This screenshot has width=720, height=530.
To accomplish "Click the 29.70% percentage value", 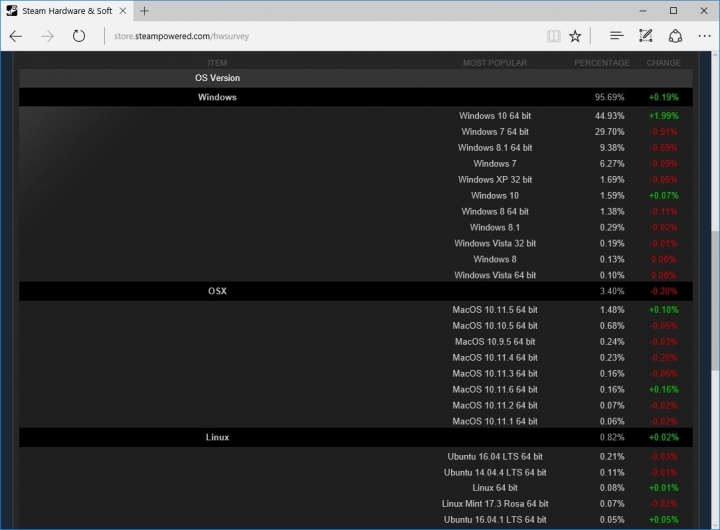I will tap(609, 132).
